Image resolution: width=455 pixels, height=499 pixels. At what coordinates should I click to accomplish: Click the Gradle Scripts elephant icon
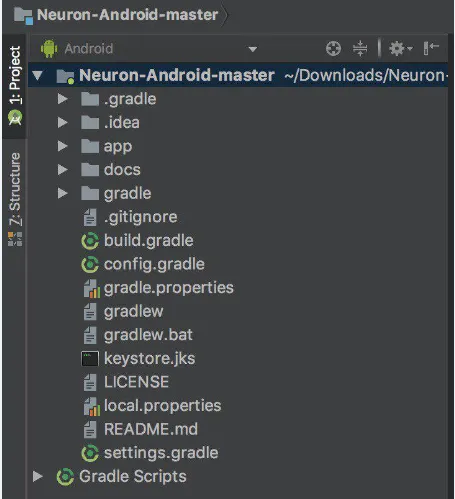coord(65,477)
